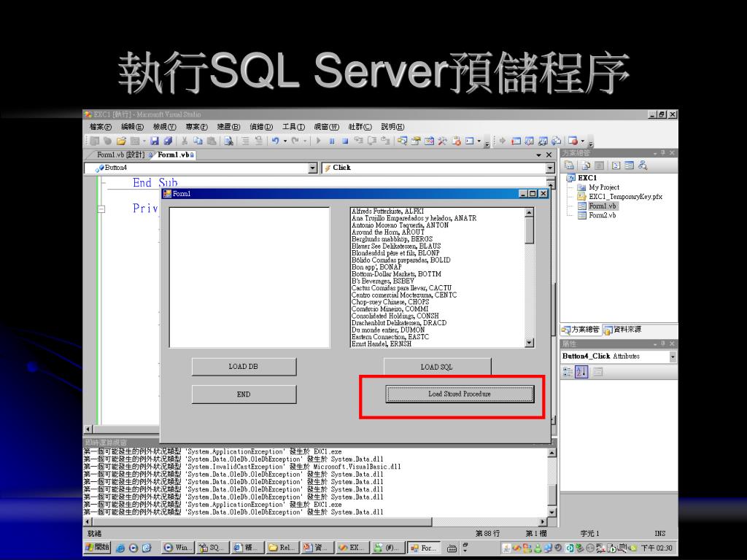
Task: Click the LOAD DB button
Action: coord(244,367)
